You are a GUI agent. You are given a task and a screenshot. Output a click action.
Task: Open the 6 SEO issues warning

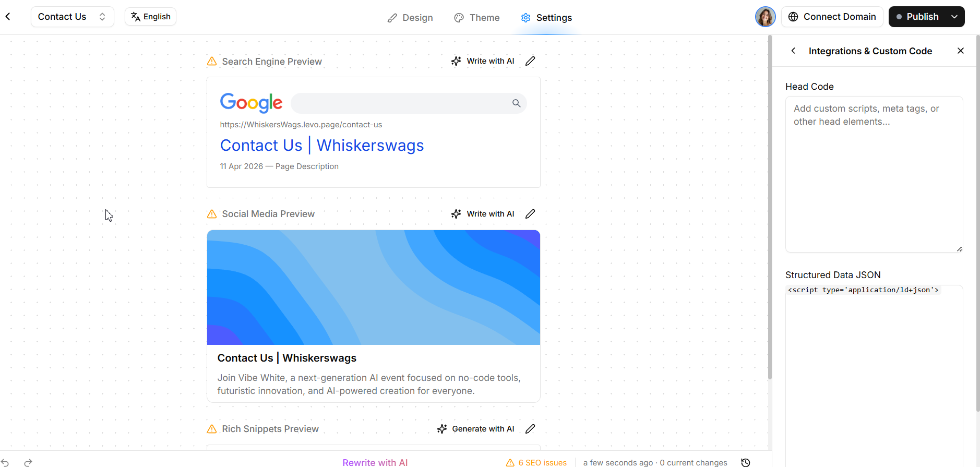pos(536,462)
